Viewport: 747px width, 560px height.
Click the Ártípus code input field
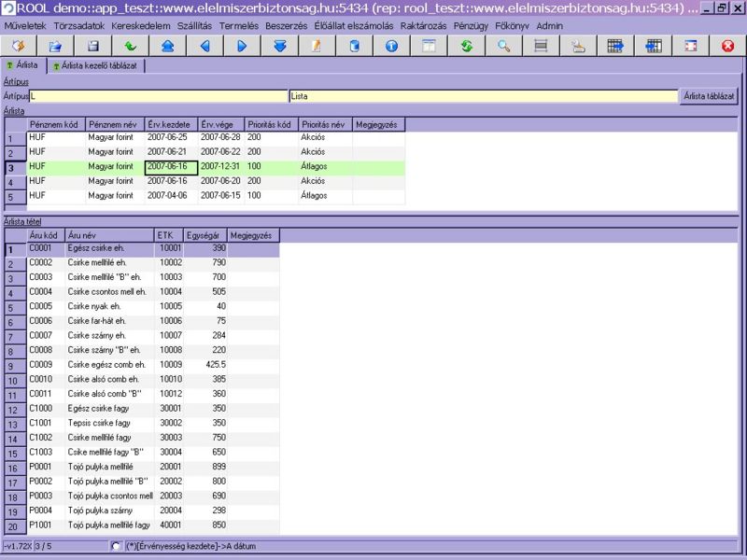pos(157,95)
